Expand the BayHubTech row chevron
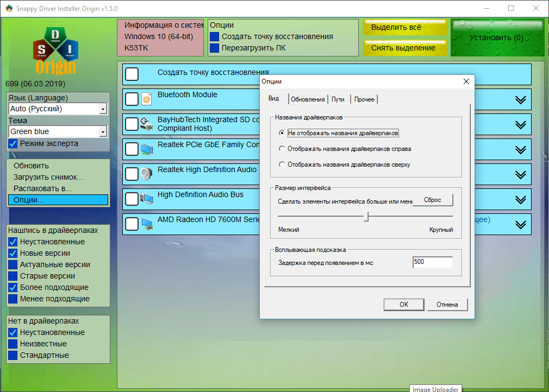This screenshot has height=392, width=549. click(521, 125)
